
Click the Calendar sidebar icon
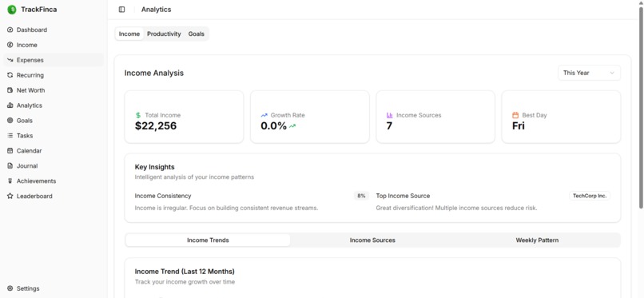point(10,151)
